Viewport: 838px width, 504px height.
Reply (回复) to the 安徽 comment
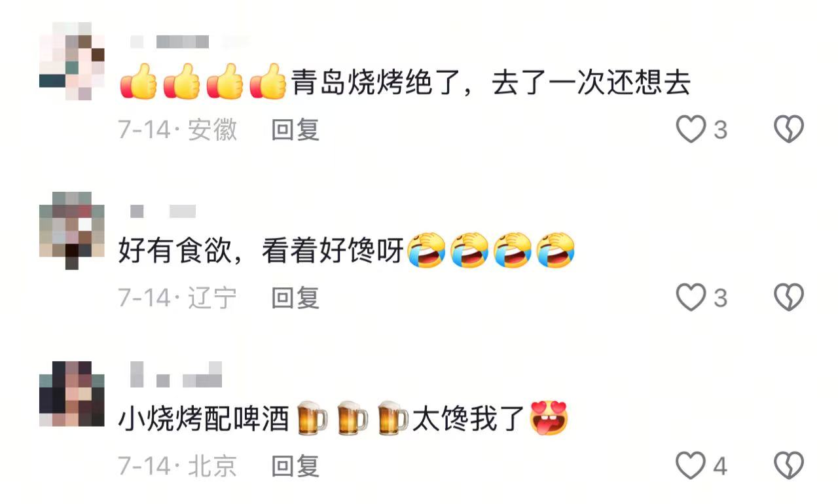tap(295, 130)
